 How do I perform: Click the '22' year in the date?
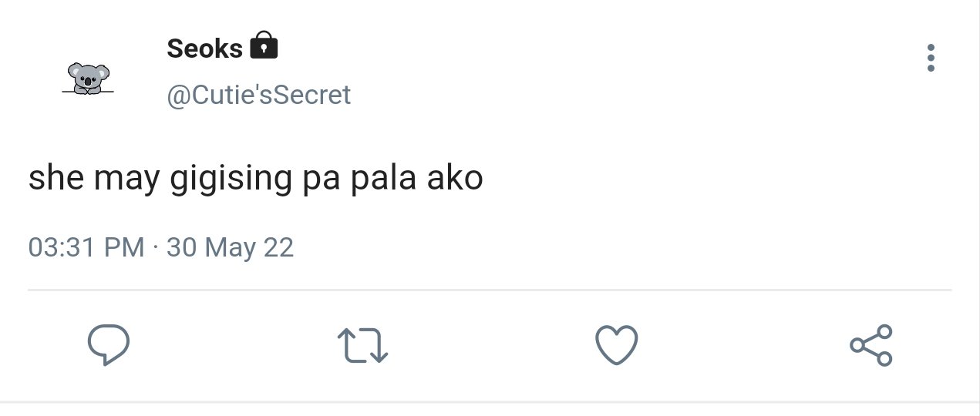coord(278,247)
